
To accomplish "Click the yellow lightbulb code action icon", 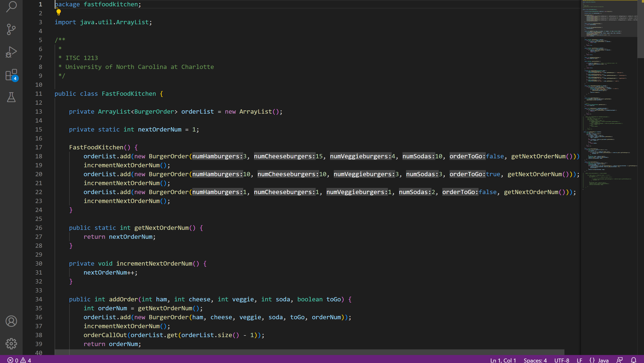I will point(59,12).
